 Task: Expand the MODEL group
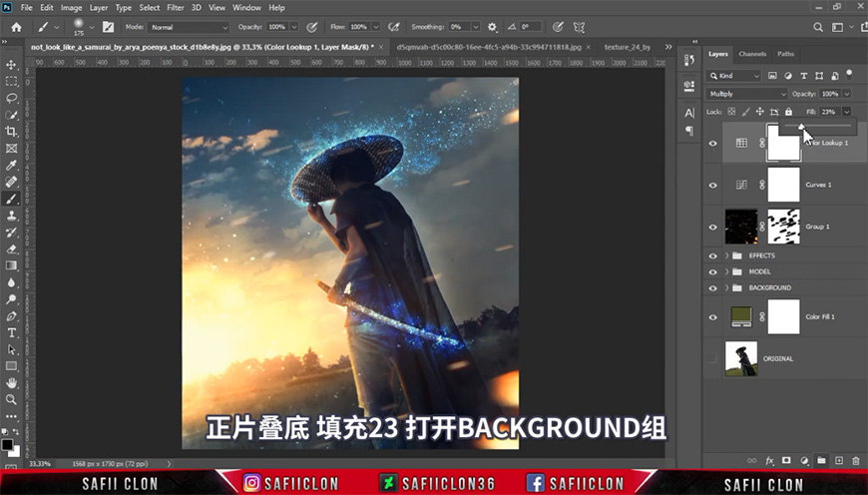[x=726, y=271]
